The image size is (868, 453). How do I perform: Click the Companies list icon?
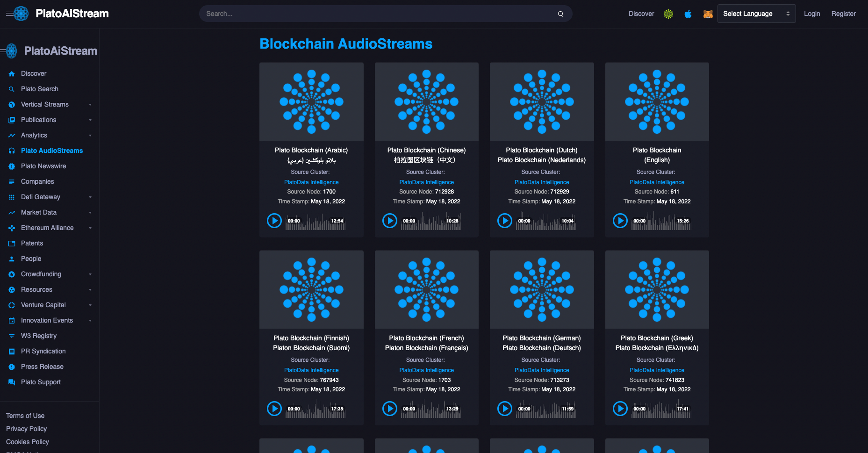[12, 182]
